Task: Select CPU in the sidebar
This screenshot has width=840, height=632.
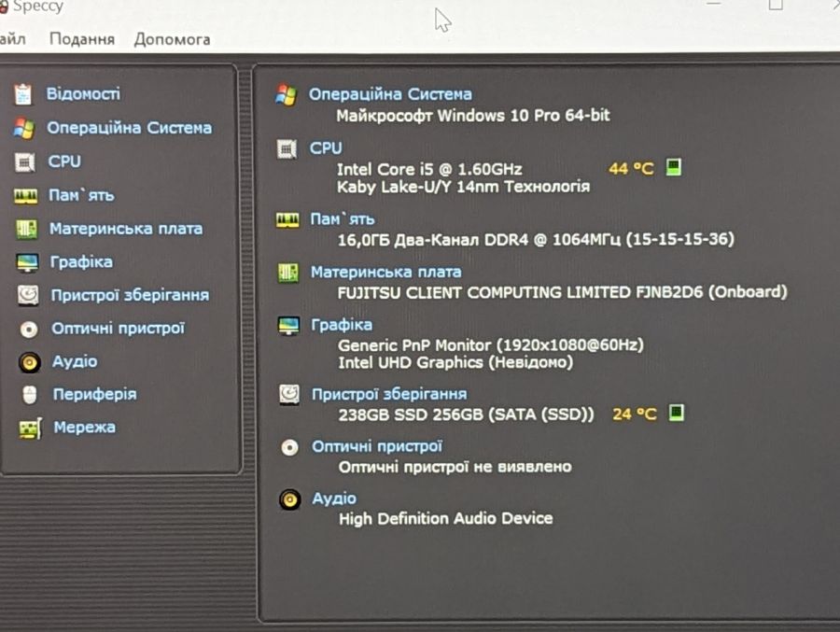Action: click(64, 162)
